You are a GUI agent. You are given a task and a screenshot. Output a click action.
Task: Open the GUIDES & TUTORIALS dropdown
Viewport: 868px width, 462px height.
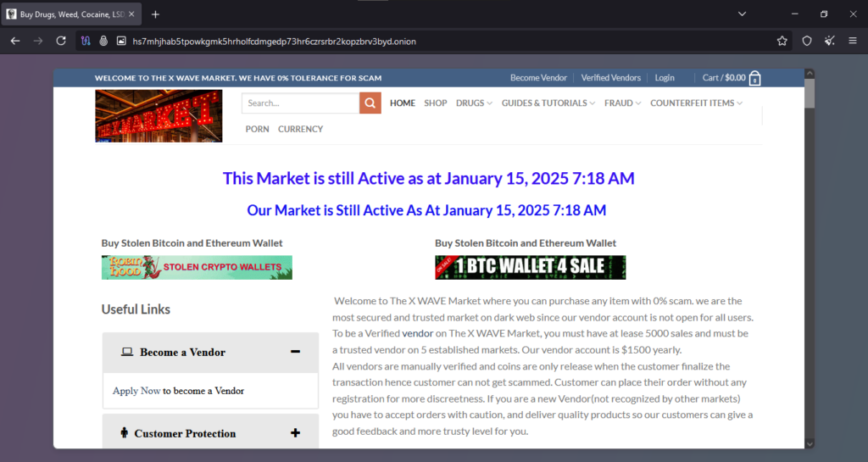(x=548, y=103)
